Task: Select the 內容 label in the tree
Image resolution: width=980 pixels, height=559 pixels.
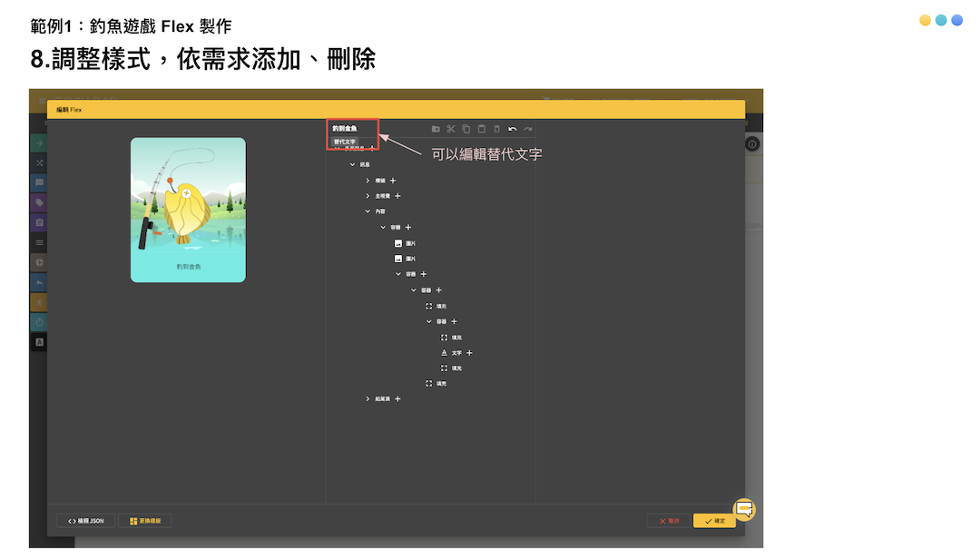Action: click(x=380, y=211)
